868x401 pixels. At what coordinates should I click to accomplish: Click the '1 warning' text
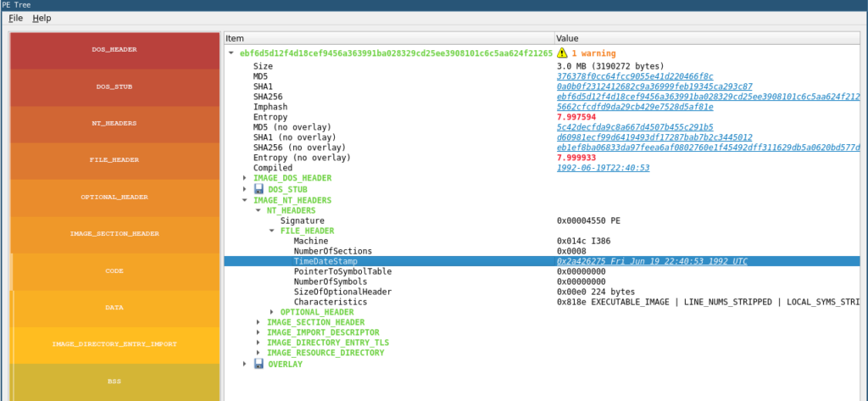pos(593,53)
